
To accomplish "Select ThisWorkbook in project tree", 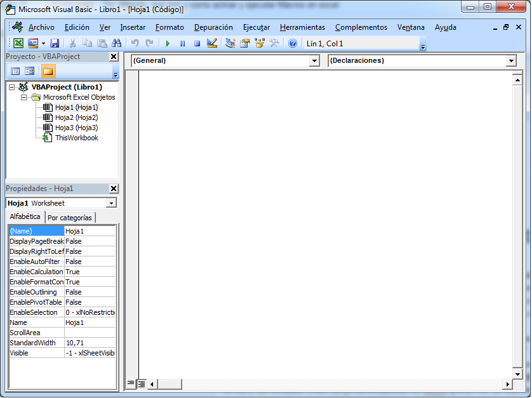I will click(x=77, y=138).
